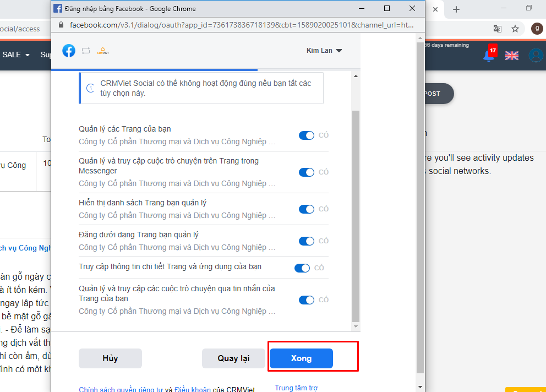Click the 'CRMViet Social có thể không hoạt động' notice text

tap(206, 88)
